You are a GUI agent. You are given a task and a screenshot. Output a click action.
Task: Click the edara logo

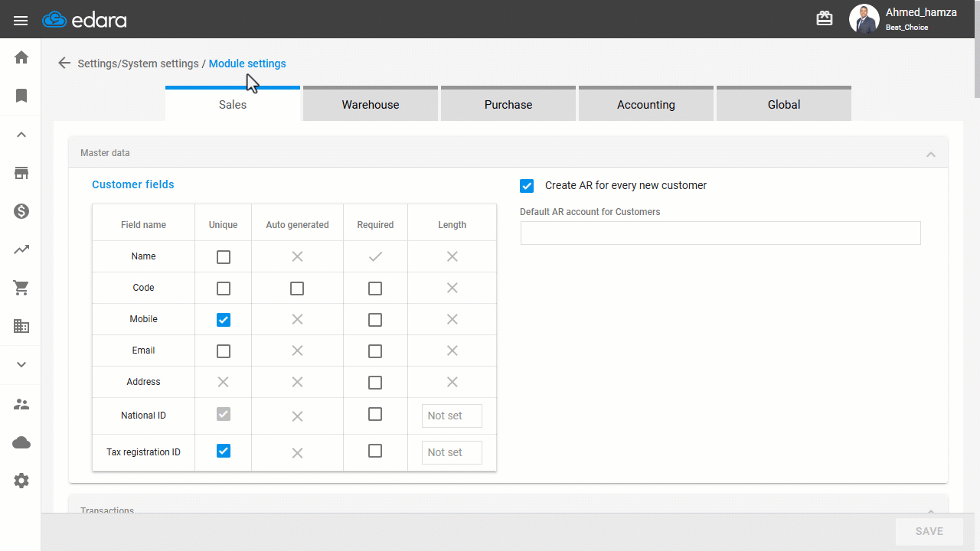click(84, 20)
